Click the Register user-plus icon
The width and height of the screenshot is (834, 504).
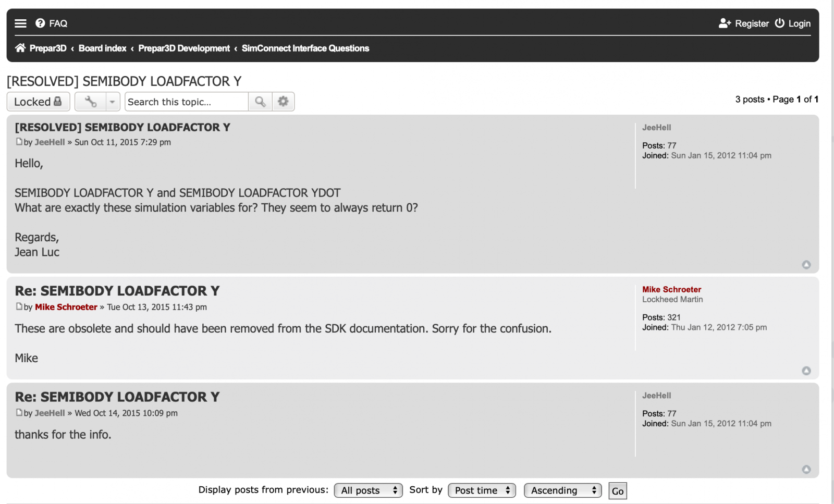[x=725, y=23]
